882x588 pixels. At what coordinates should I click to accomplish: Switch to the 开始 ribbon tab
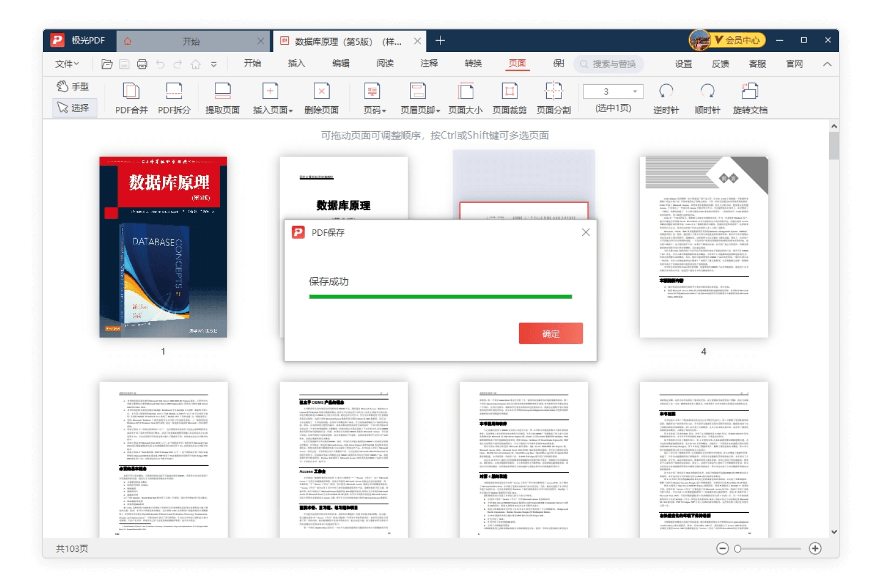coord(252,63)
